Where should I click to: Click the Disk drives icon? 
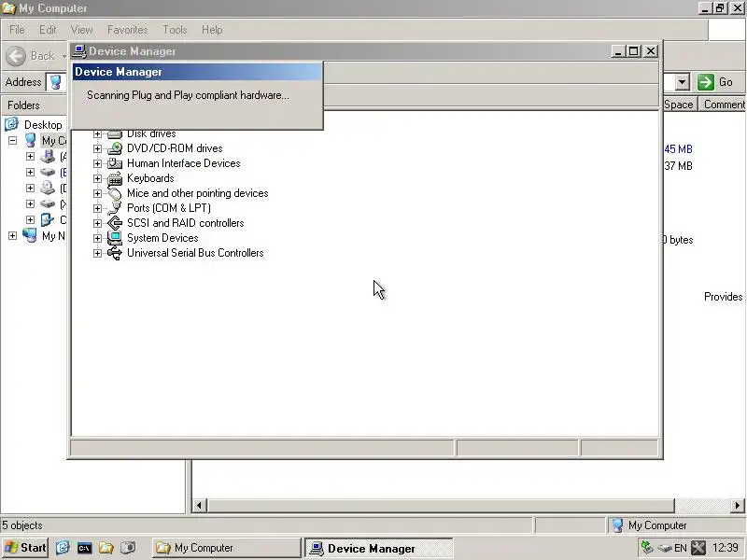point(114,134)
